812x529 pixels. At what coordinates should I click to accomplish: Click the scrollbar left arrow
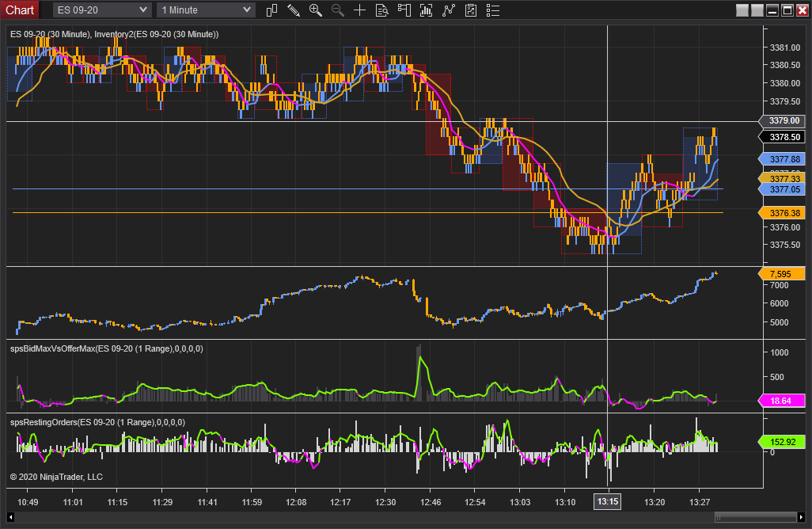10,516
